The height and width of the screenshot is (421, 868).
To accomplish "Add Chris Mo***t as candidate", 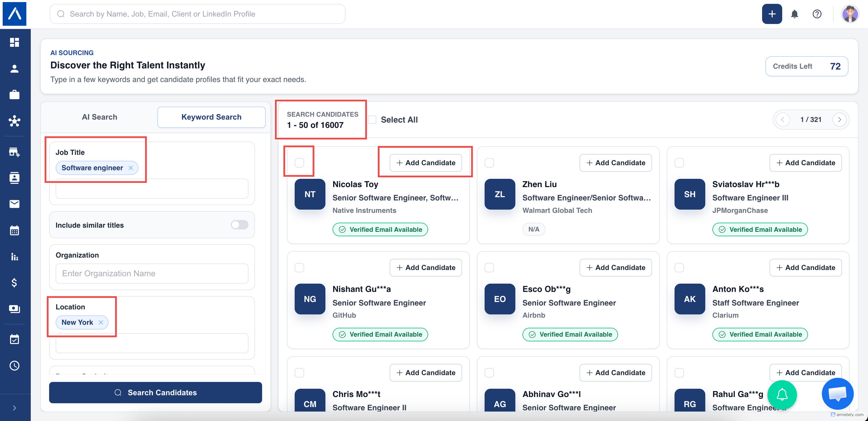I will coord(426,372).
